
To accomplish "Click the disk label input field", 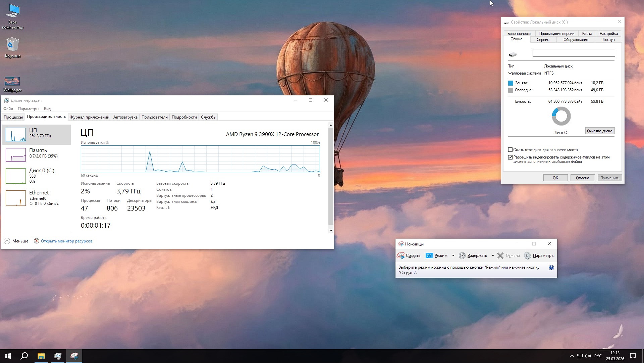I will pyautogui.click(x=573, y=53).
